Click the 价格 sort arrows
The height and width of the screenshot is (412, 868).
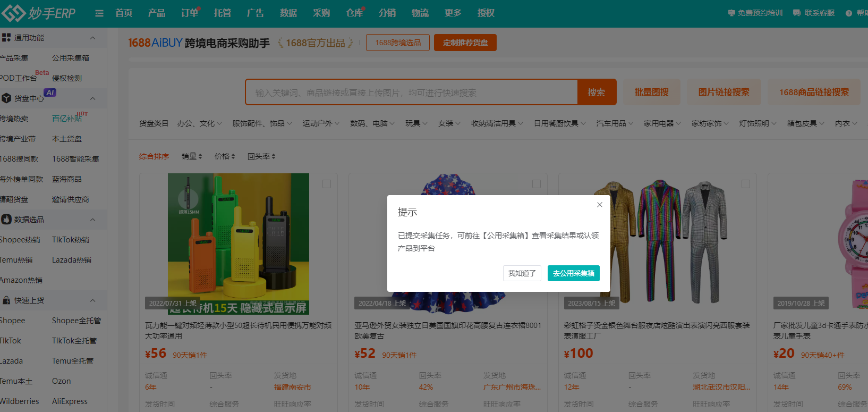(x=233, y=156)
